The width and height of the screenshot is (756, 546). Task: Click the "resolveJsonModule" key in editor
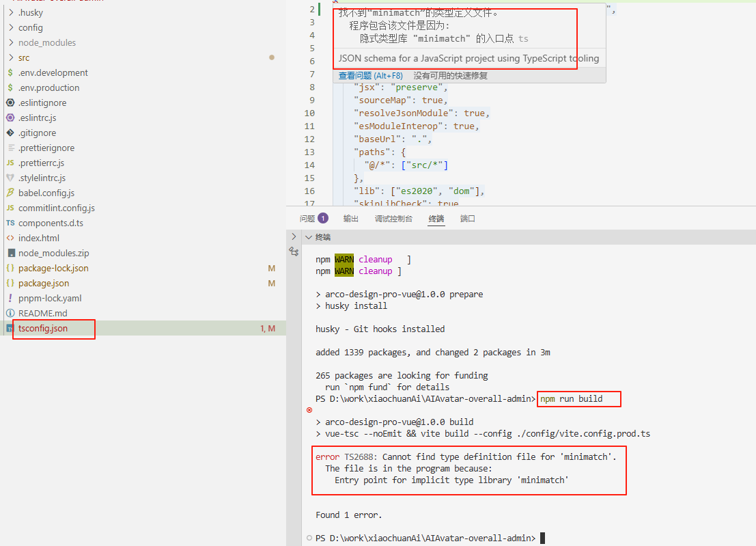pos(403,113)
